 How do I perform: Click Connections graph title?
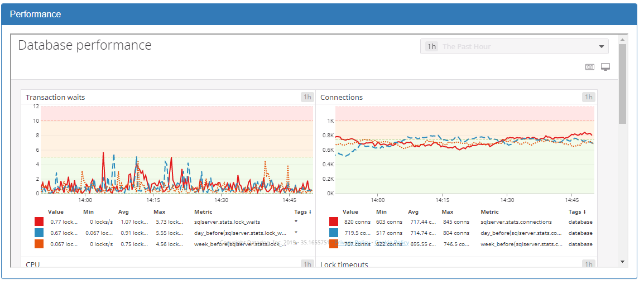pos(342,97)
